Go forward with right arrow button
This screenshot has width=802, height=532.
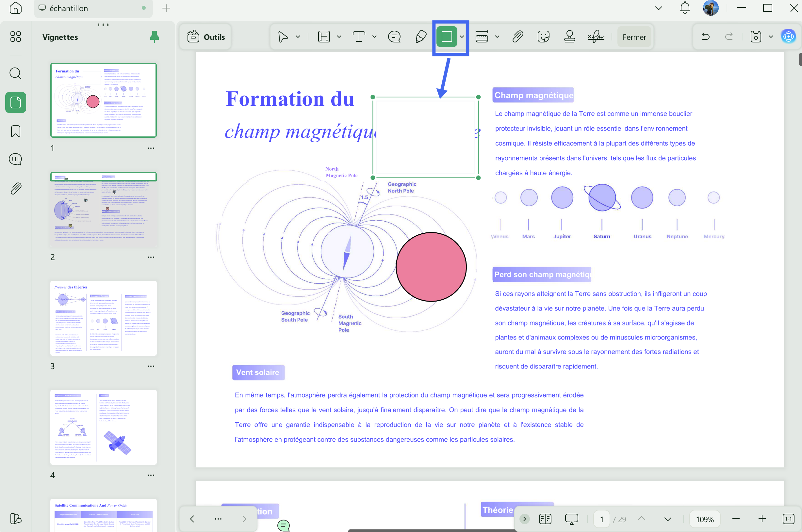pos(244,519)
